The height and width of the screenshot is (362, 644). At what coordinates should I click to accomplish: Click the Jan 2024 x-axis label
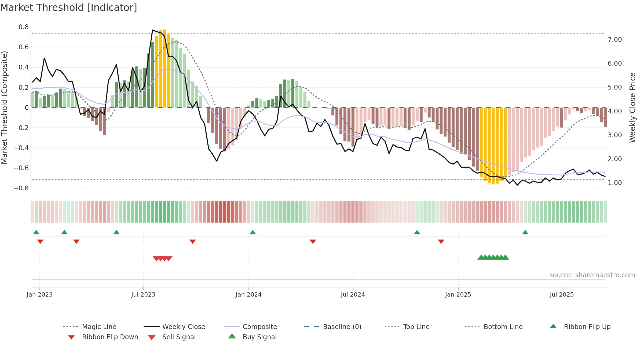point(249,294)
